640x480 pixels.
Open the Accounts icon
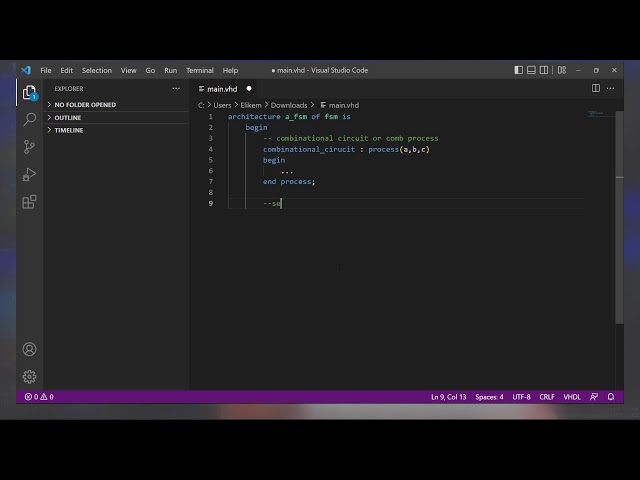click(x=29, y=349)
